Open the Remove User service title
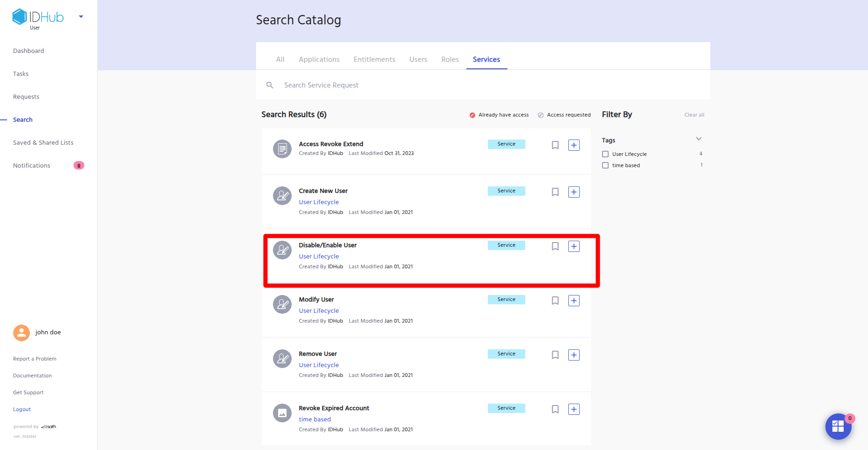This screenshot has width=868, height=450. 317,354
